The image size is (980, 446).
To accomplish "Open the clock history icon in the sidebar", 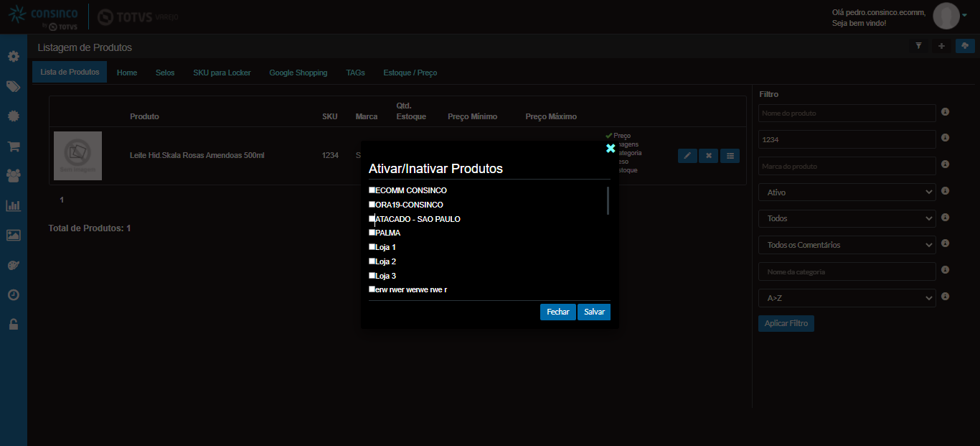I will tap(13, 294).
